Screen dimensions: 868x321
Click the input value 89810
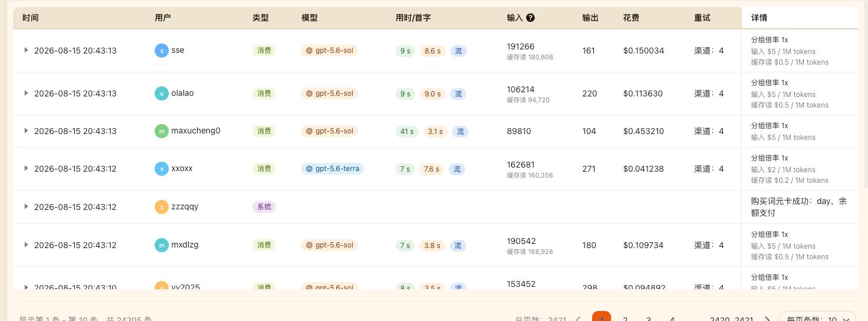tap(519, 131)
